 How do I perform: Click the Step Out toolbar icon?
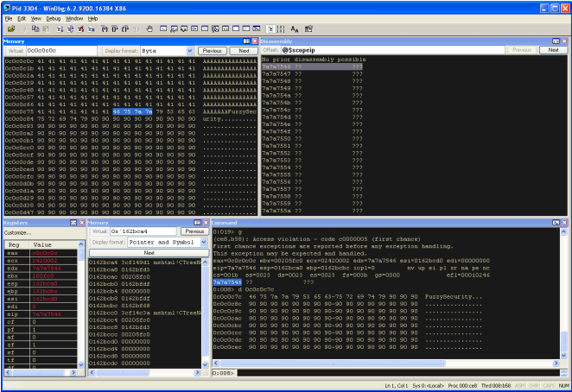tap(124, 28)
